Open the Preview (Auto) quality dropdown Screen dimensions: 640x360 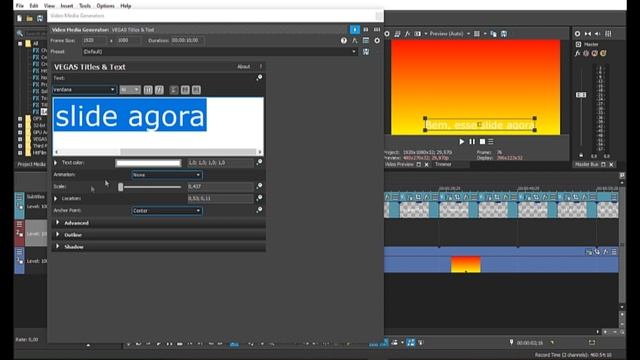pyautogui.click(x=449, y=34)
